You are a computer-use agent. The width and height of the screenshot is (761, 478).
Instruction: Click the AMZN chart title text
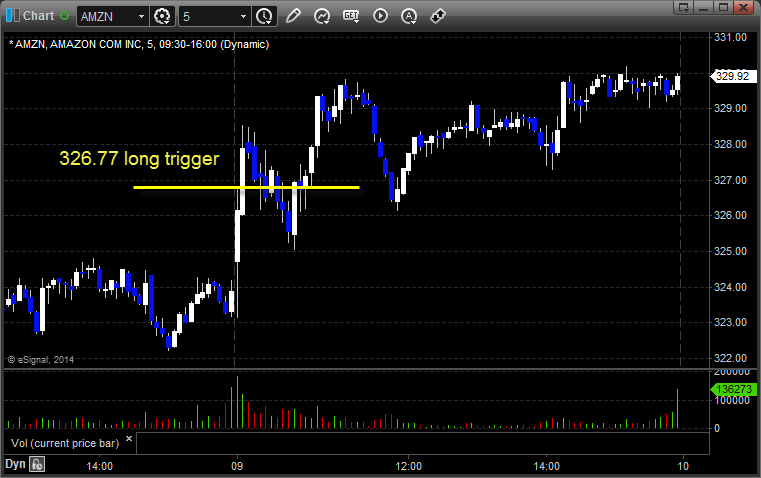[139, 45]
